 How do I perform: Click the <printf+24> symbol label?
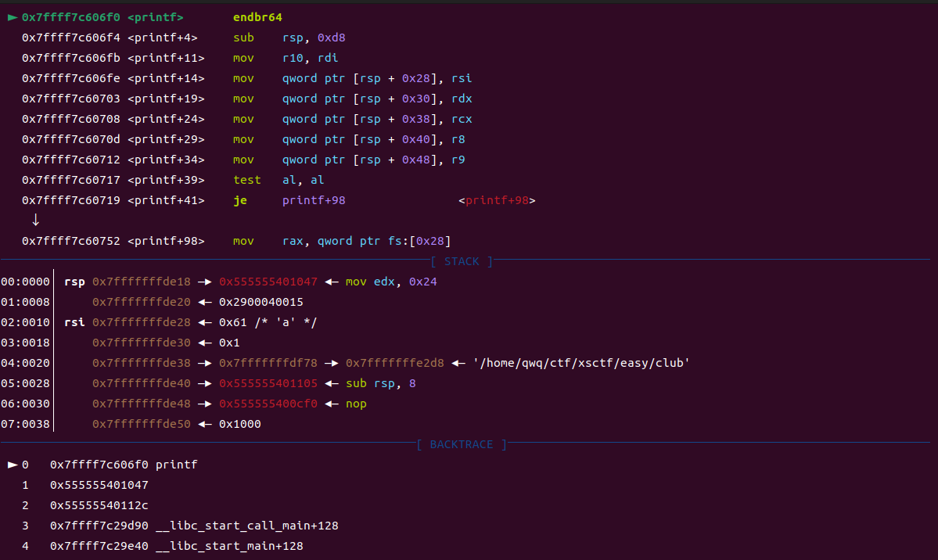tap(166, 119)
